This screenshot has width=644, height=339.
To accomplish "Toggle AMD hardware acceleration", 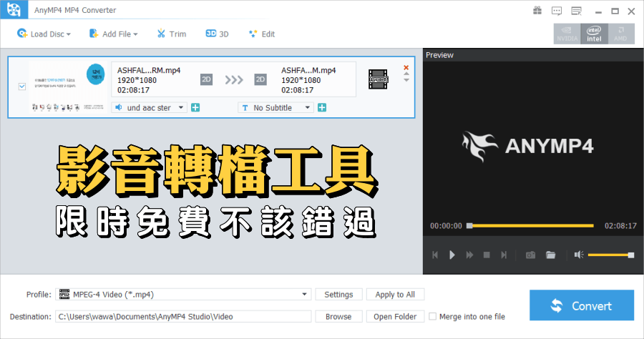I will (x=620, y=34).
